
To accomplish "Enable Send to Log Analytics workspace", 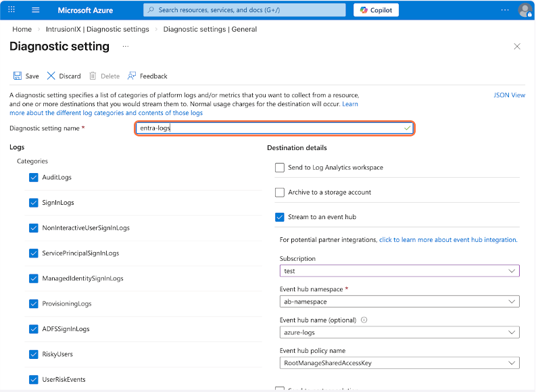I will click(280, 168).
